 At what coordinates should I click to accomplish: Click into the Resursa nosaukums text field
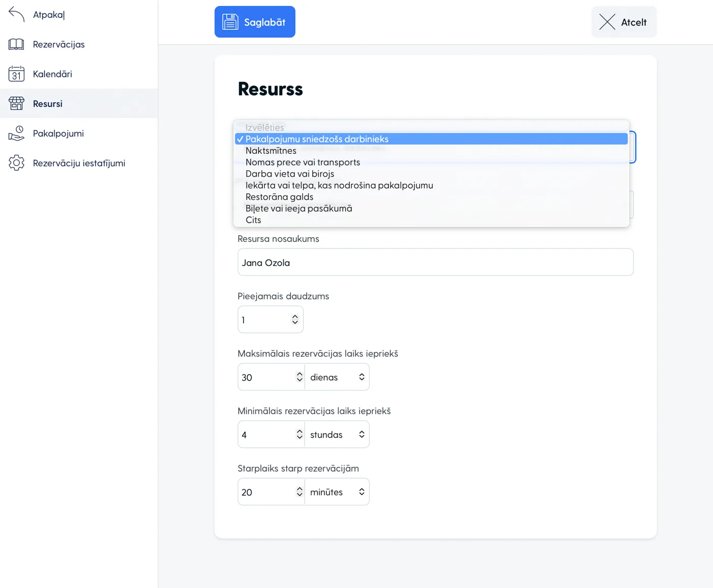[x=435, y=263]
